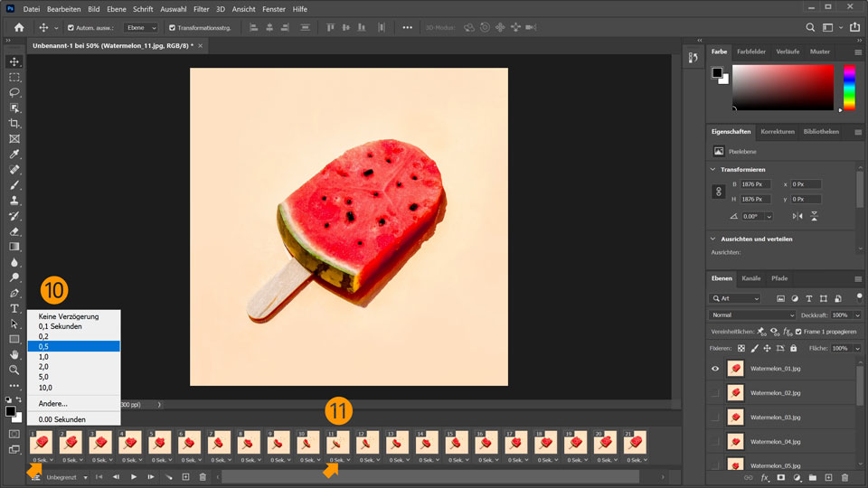Choose 0,5 in the delay list
Viewport: 868px width, 488px height.
(x=73, y=346)
